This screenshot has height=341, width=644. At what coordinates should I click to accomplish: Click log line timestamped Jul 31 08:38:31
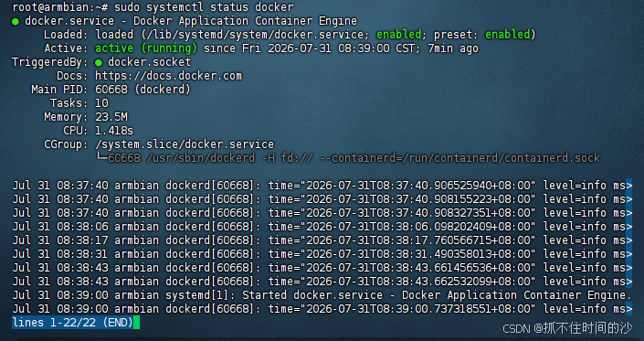[x=322, y=254]
